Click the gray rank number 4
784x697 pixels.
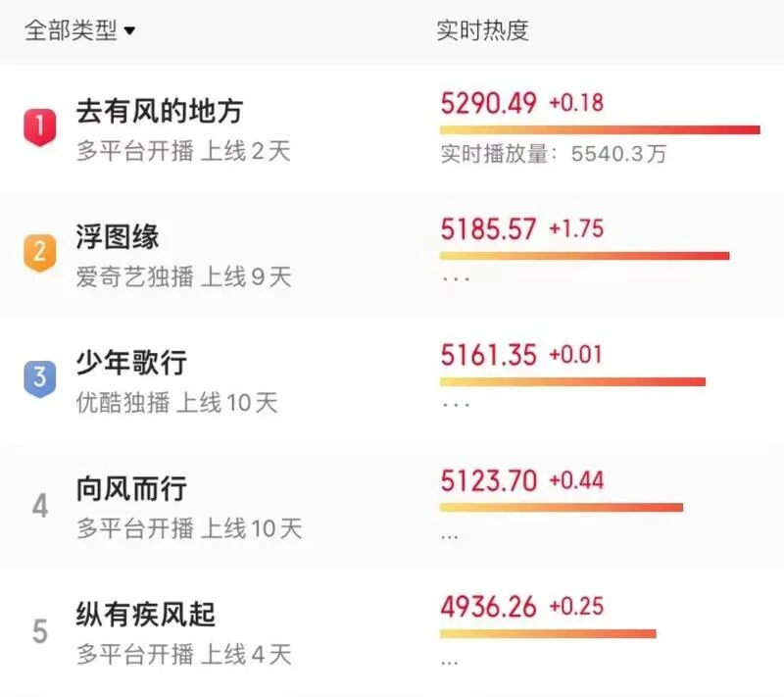(40, 505)
